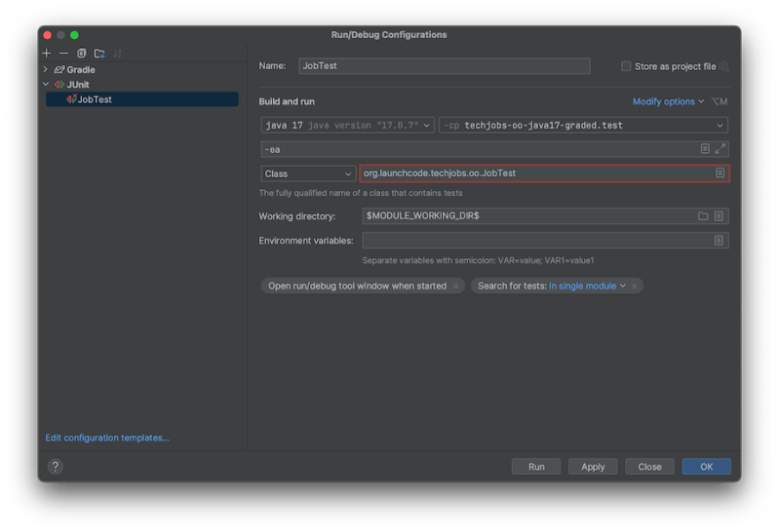The height and width of the screenshot is (532, 779).
Task: Collapse the JUnit tree node
Action: 46,85
